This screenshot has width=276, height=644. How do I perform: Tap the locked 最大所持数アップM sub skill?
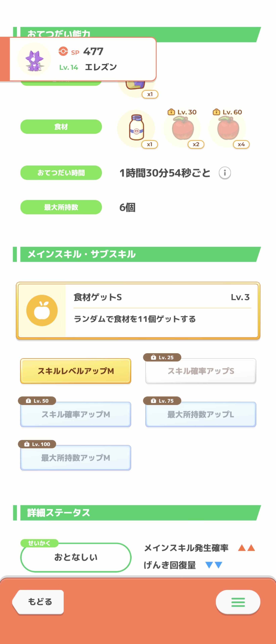[x=76, y=458]
